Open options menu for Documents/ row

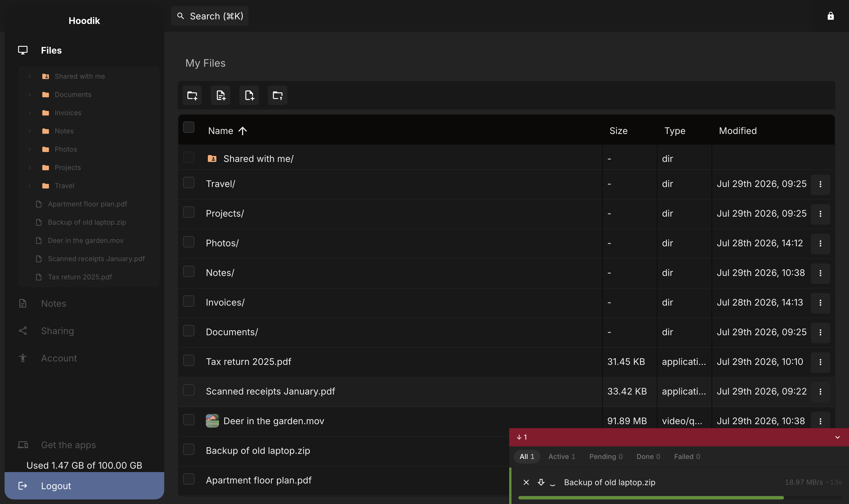[820, 332]
